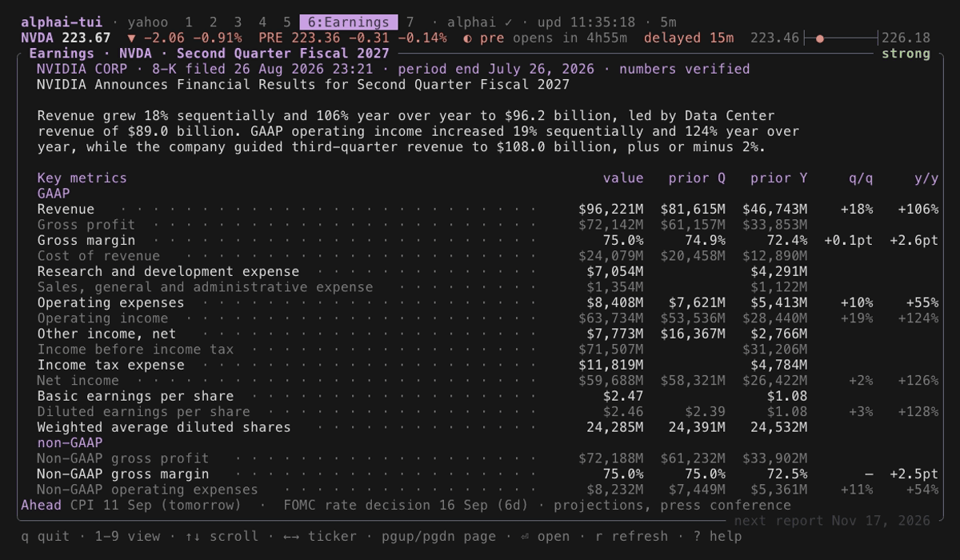The width and height of the screenshot is (960, 560).
Task: Click the day range dot marker
Action: (820, 38)
